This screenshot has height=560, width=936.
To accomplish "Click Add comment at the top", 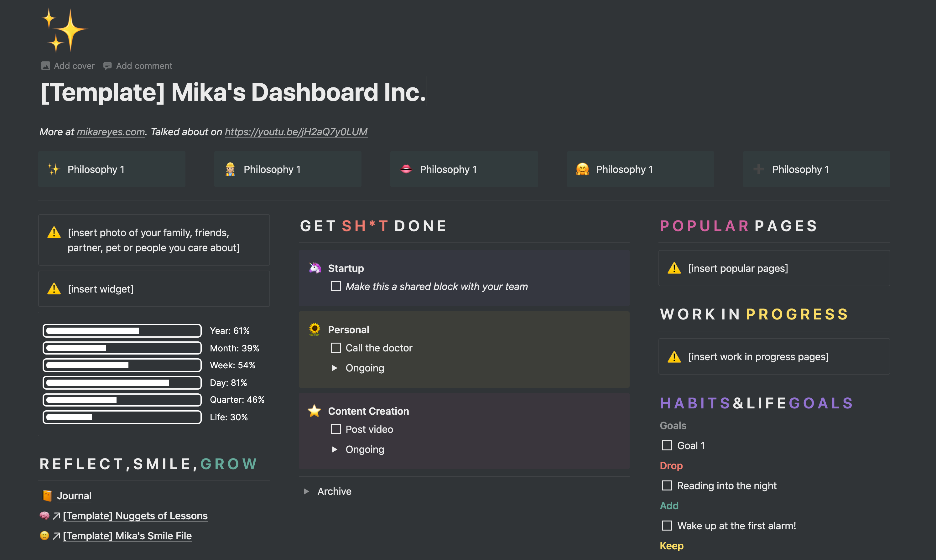I will pyautogui.click(x=144, y=65).
